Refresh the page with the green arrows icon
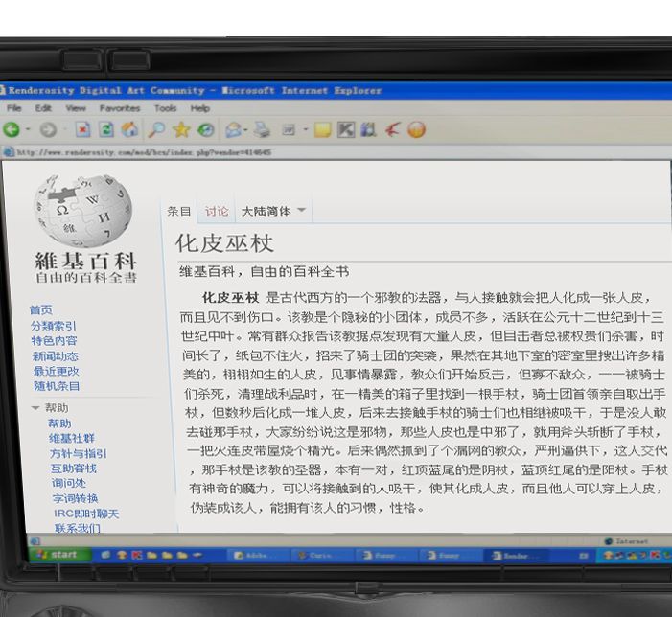This screenshot has width=672, height=617. pos(106,129)
